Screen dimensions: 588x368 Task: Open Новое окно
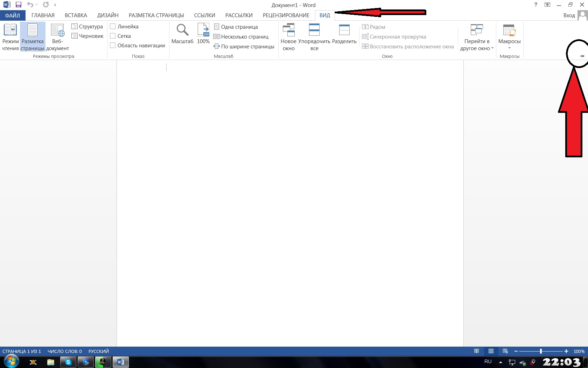tap(288, 37)
